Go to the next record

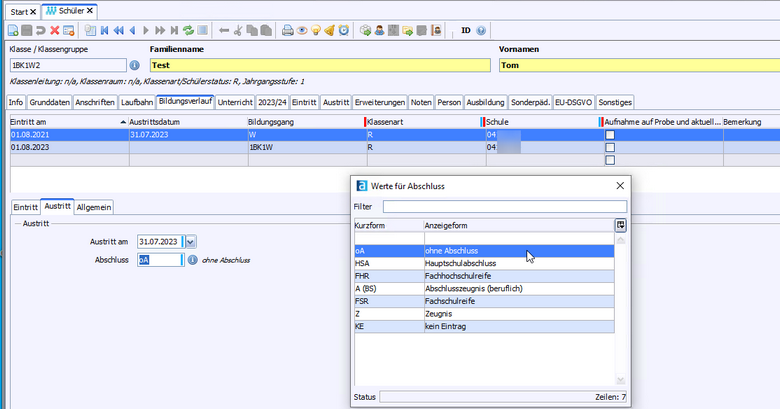point(146,30)
